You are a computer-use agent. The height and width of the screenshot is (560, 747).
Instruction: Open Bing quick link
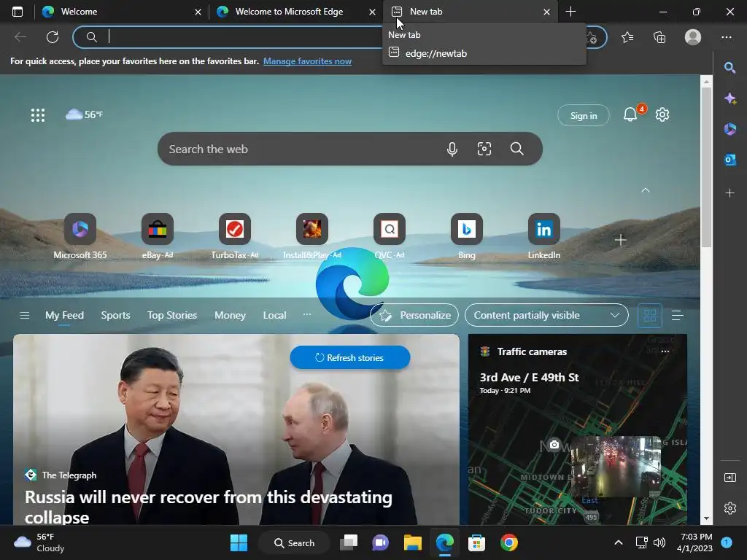[466, 237]
